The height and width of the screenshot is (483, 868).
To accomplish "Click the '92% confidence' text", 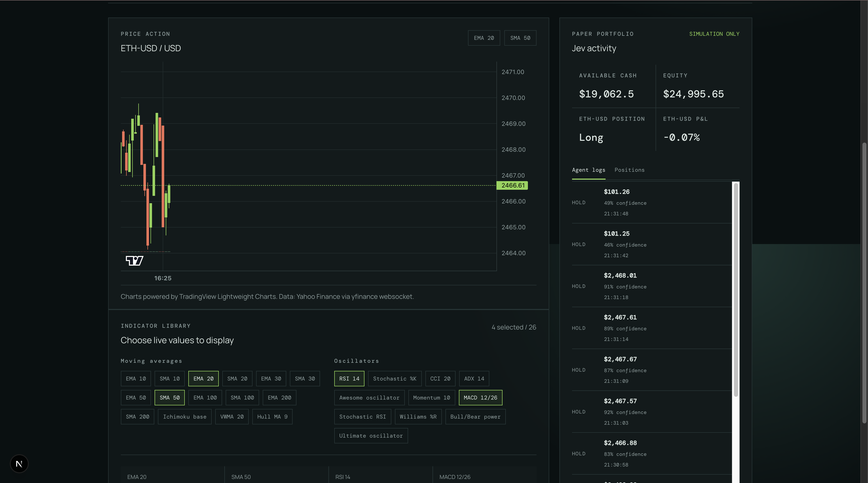I will pyautogui.click(x=625, y=412).
